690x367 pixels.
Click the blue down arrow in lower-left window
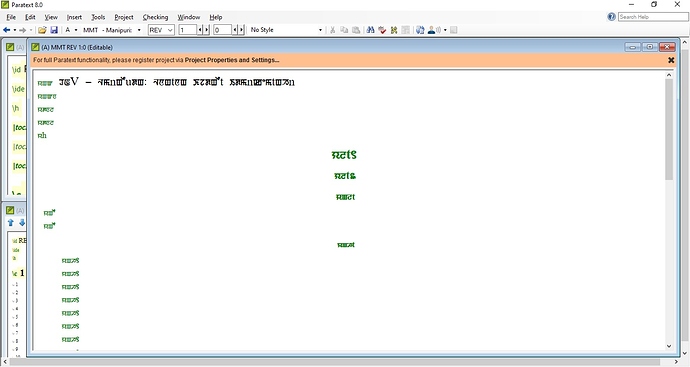click(22, 223)
